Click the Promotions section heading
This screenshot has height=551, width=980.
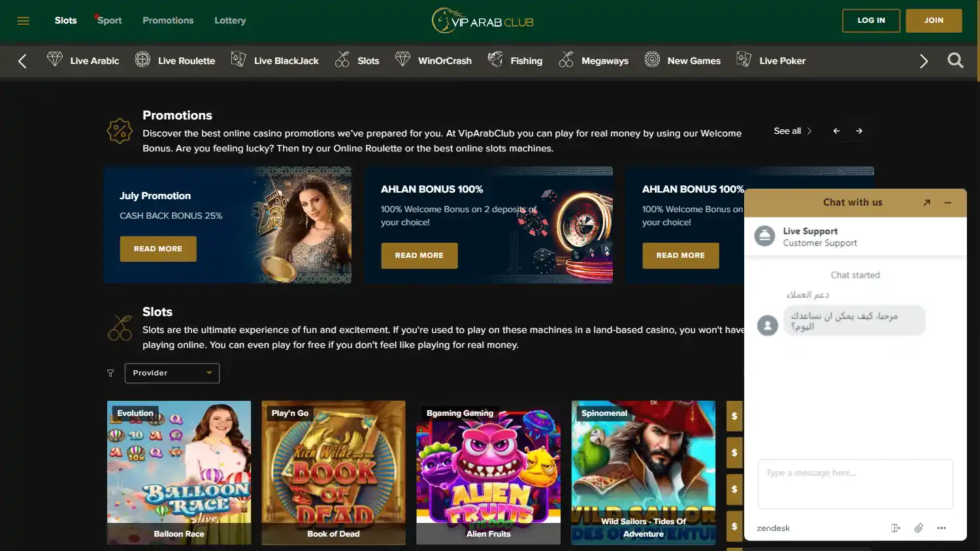click(177, 116)
